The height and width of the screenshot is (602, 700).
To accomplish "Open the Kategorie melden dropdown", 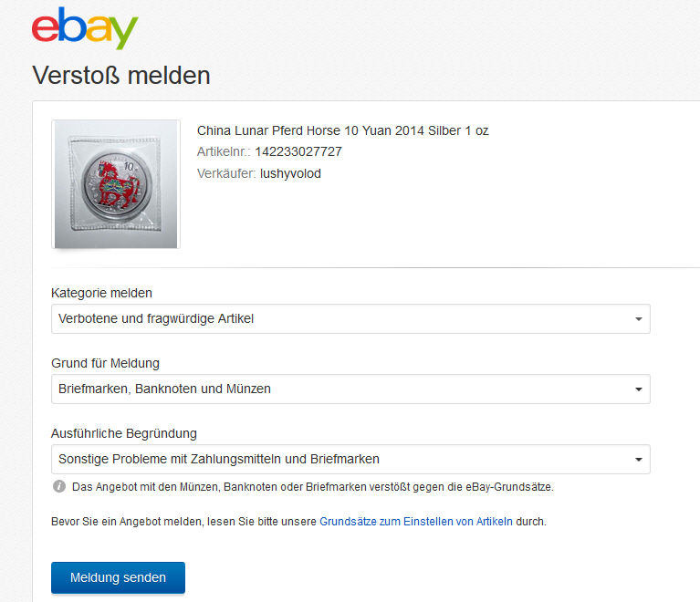I will (x=350, y=319).
